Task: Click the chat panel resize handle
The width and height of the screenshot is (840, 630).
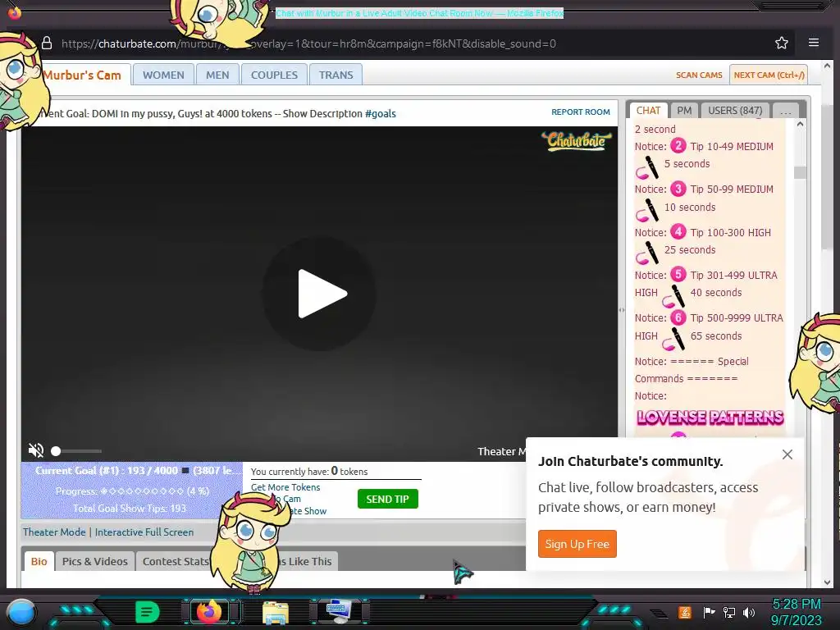Action: coord(622,309)
